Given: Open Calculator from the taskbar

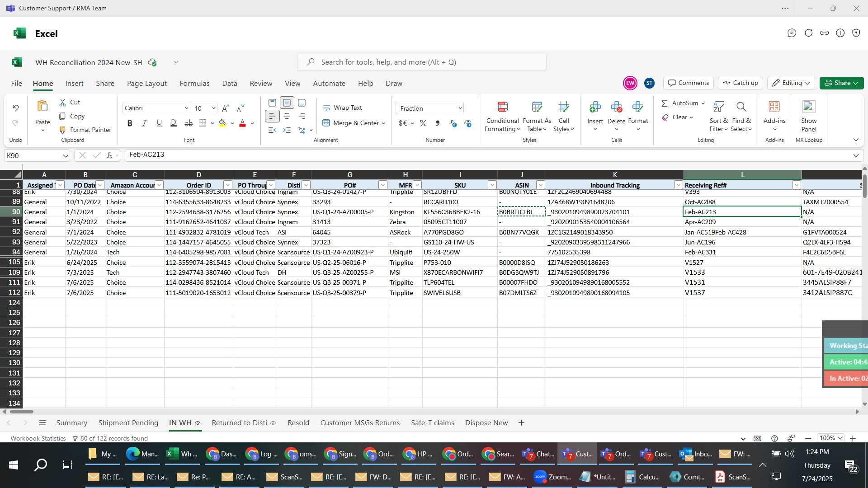Looking at the screenshot, I should (x=642, y=477).
